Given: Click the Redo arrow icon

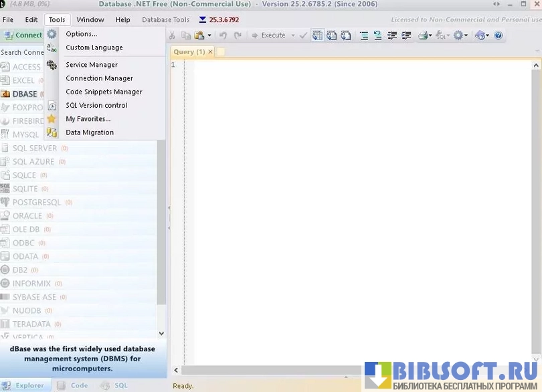Looking at the screenshot, I should [x=238, y=35].
